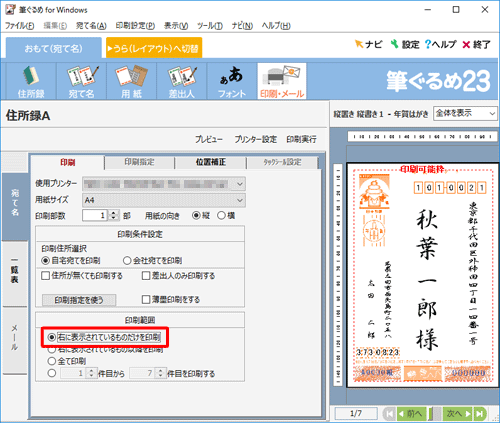Image resolution: width=500 pixels, height=423 pixels.
Task: Click the 筆ぐるめ app icon in title bar
Action: click(10, 10)
